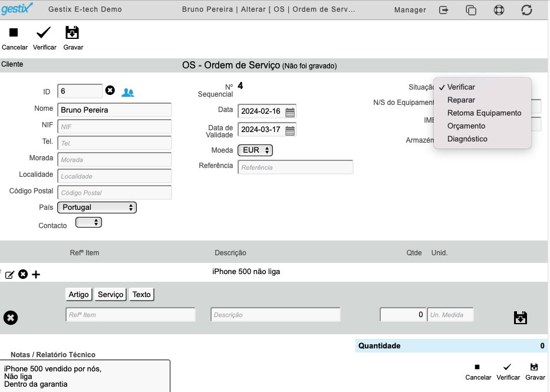Image resolution: width=550 pixels, height=392 pixels.
Task: Click the Quantidade total row
Action: coord(451,345)
